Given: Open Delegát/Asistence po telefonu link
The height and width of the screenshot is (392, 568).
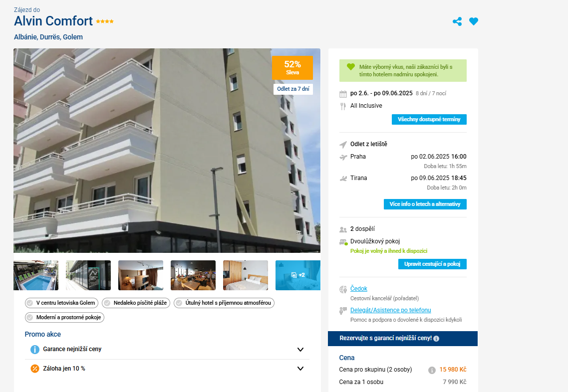Looking at the screenshot, I should (x=390, y=310).
